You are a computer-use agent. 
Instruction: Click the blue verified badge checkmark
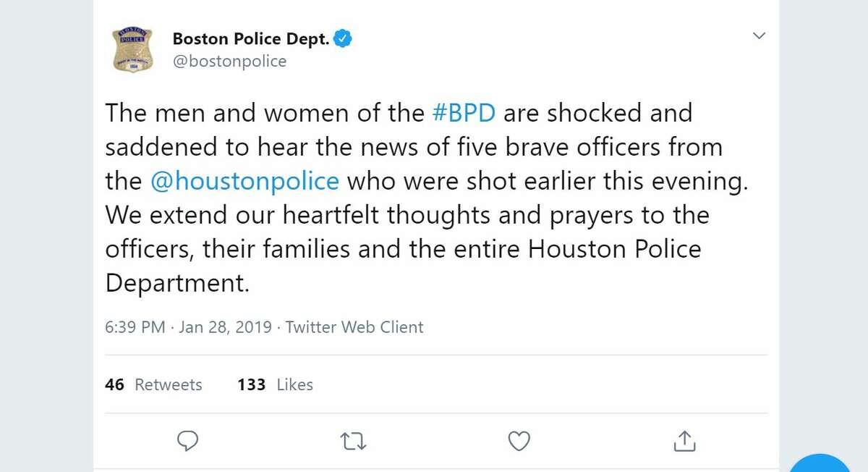click(342, 39)
